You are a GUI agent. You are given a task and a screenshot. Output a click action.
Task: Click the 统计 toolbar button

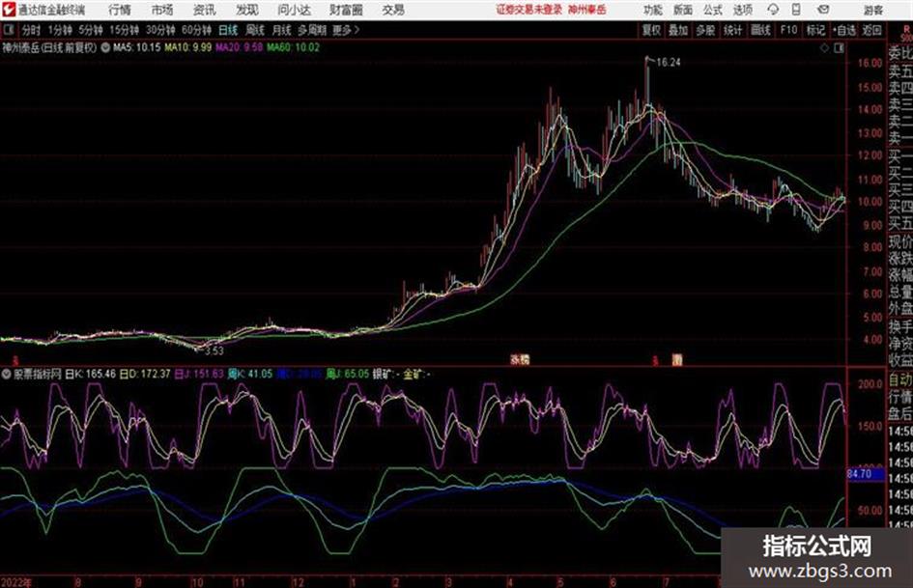(x=732, y=30)
